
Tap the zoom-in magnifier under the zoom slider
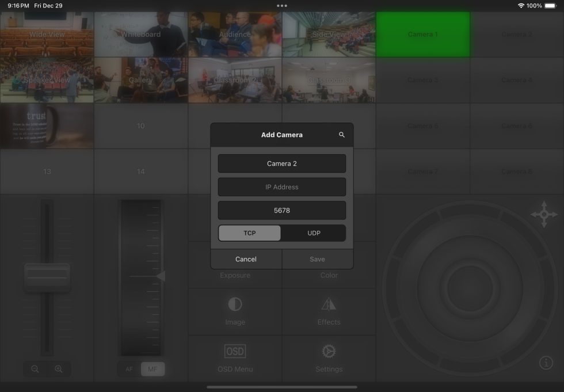point(59,368)
